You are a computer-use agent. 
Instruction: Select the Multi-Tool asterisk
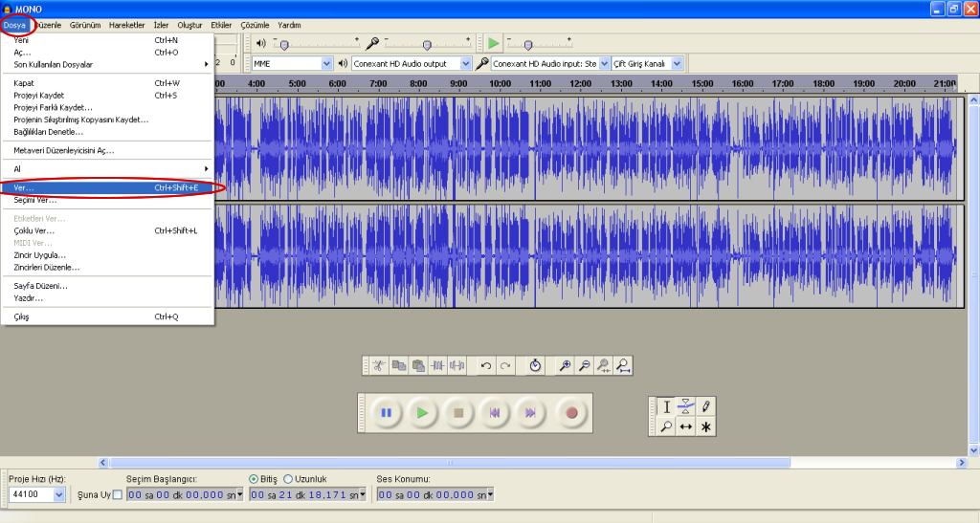705,426
